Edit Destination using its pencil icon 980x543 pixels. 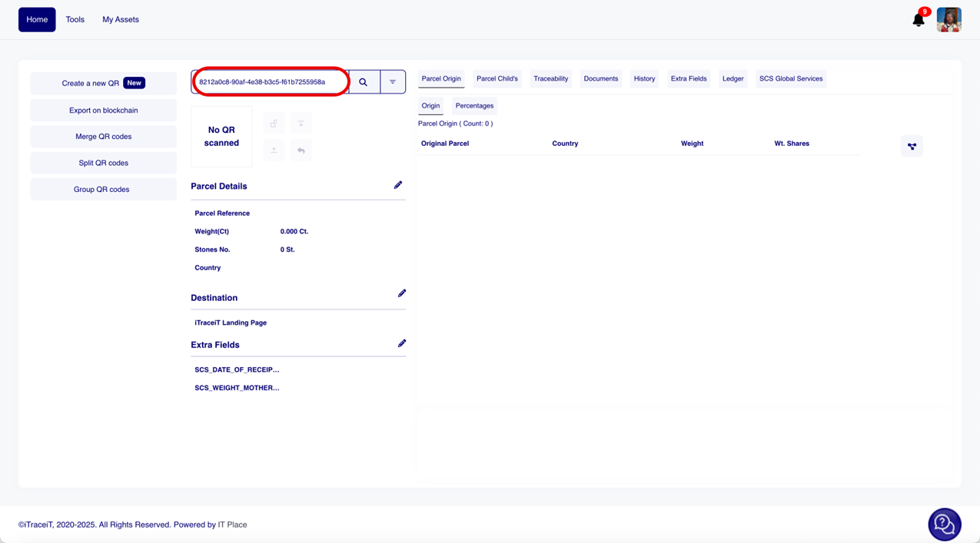point(401,293)
